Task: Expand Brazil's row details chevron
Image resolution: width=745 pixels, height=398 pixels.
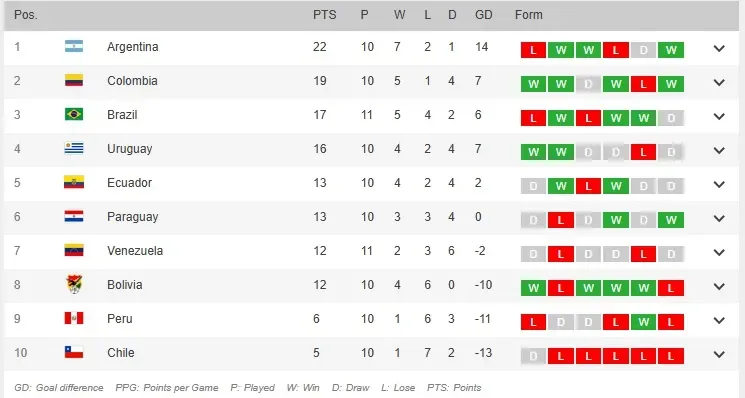Action: point(719,116)
